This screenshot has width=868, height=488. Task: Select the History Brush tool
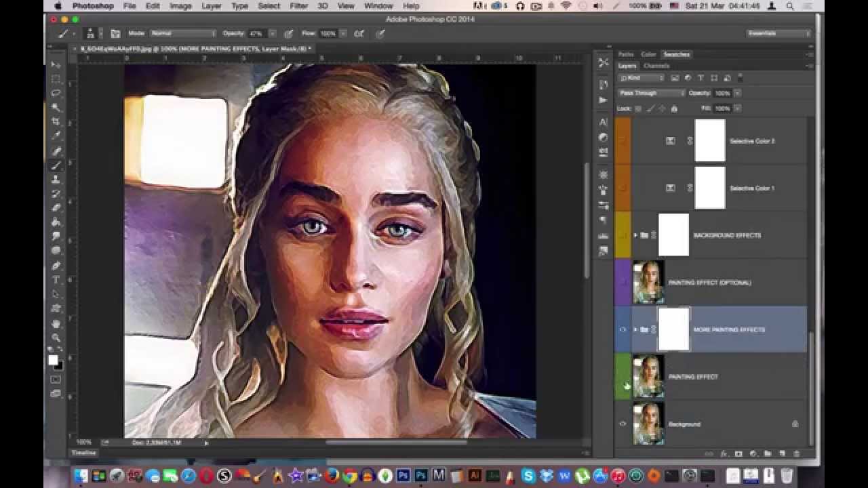click(56, 193)
